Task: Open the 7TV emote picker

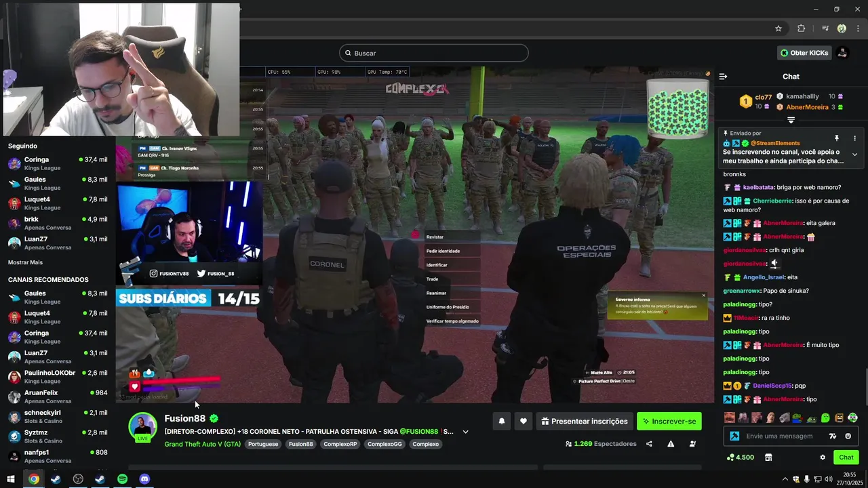Action: point(833,436)
